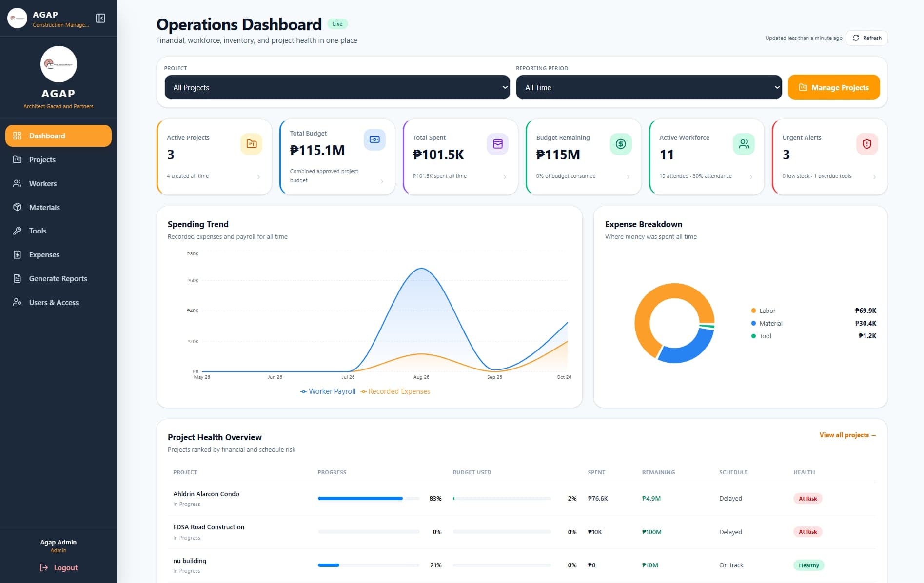Click the Refresh button
This screenshot has width=924, height=583.
coord(867,38)
